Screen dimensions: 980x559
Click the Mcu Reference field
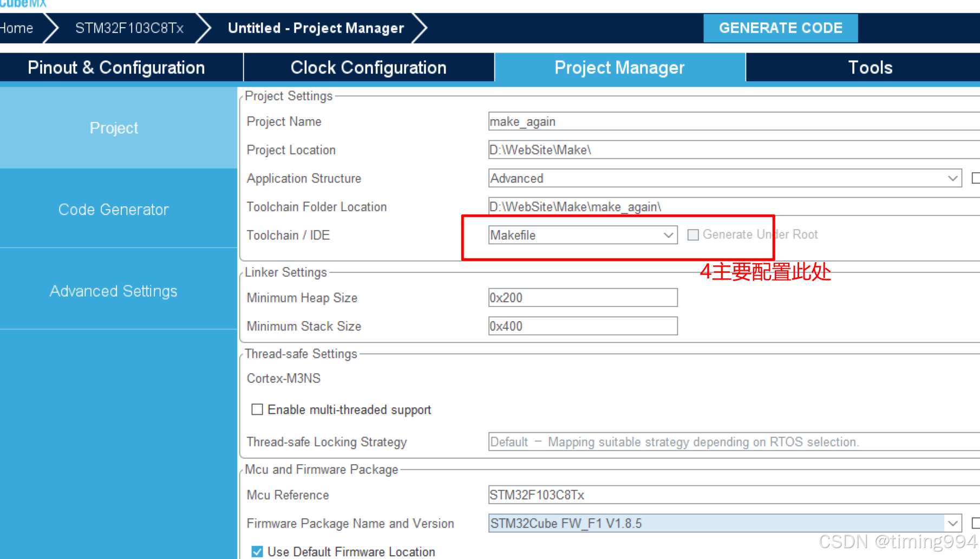point(734,495)
